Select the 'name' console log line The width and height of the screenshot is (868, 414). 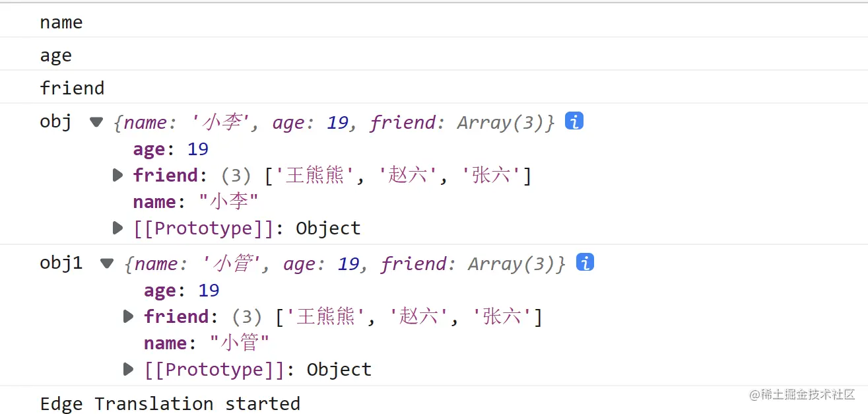(x=61, y=22)
